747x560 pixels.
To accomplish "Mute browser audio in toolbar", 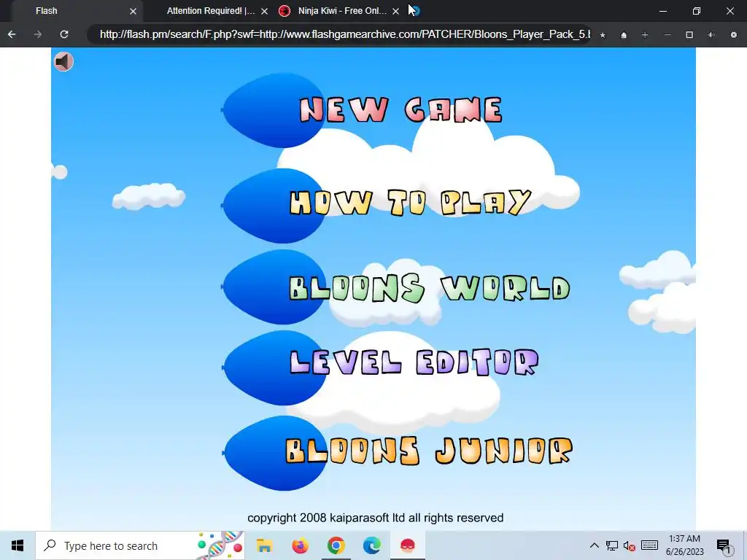I will pyautogui.click(x=711, y=35).
